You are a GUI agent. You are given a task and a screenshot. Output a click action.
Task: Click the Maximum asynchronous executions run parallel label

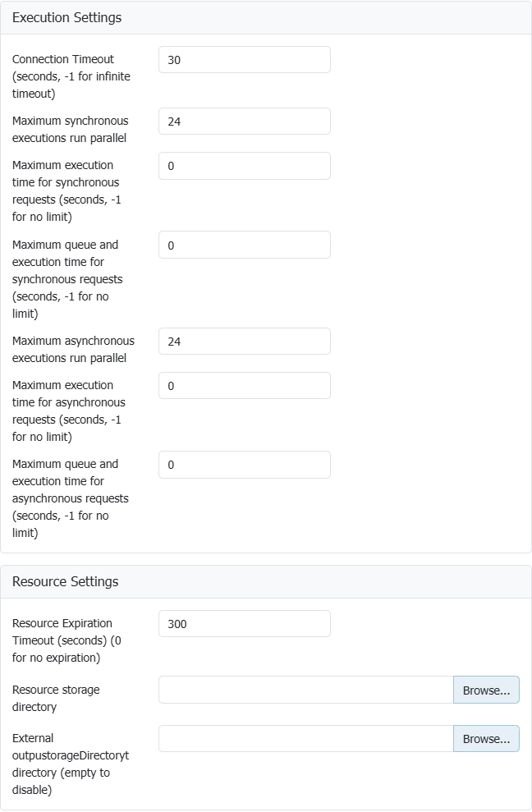click(x=73, y=349)
